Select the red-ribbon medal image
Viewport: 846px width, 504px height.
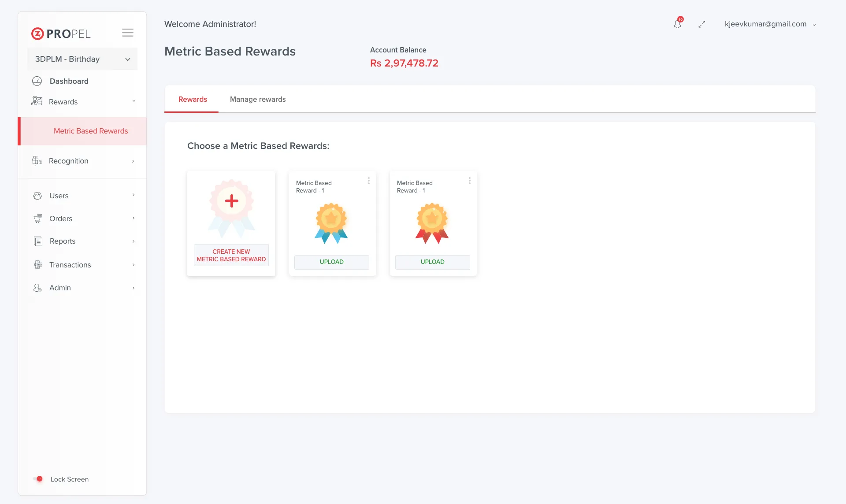click(x=432, y=223)
